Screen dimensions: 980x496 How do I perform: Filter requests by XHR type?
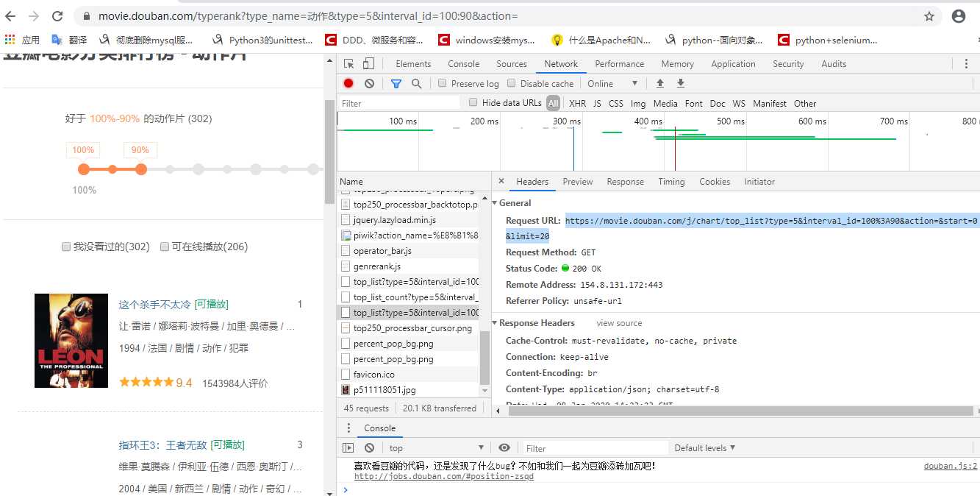coord(578,103)
